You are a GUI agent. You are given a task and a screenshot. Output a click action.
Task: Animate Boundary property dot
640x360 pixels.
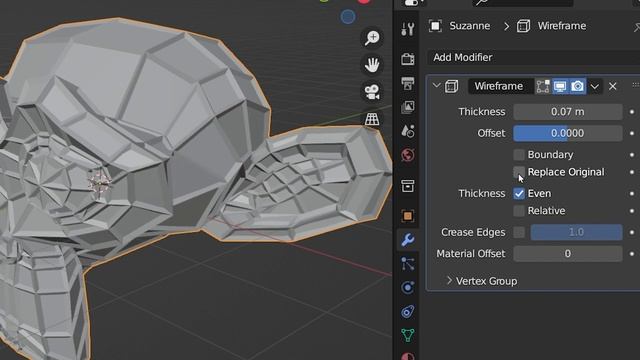tap(632, 155)
